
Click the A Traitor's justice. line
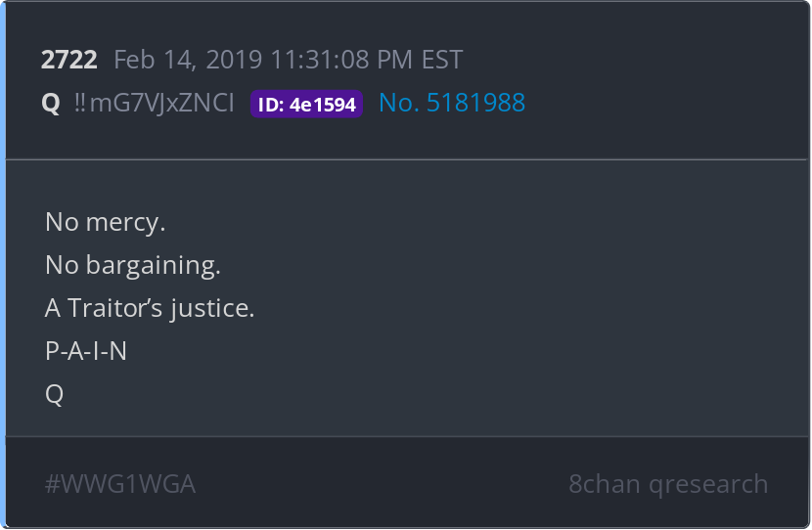[150, 308]
